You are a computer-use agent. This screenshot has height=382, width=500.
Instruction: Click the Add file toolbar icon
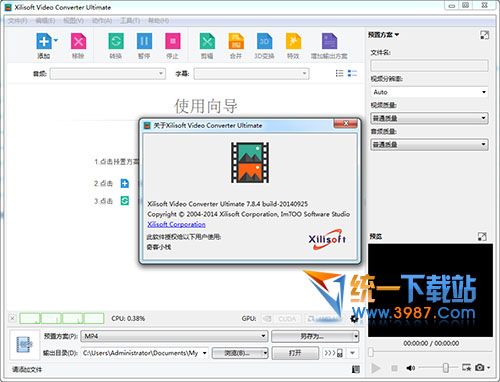(x=44, y=41)
